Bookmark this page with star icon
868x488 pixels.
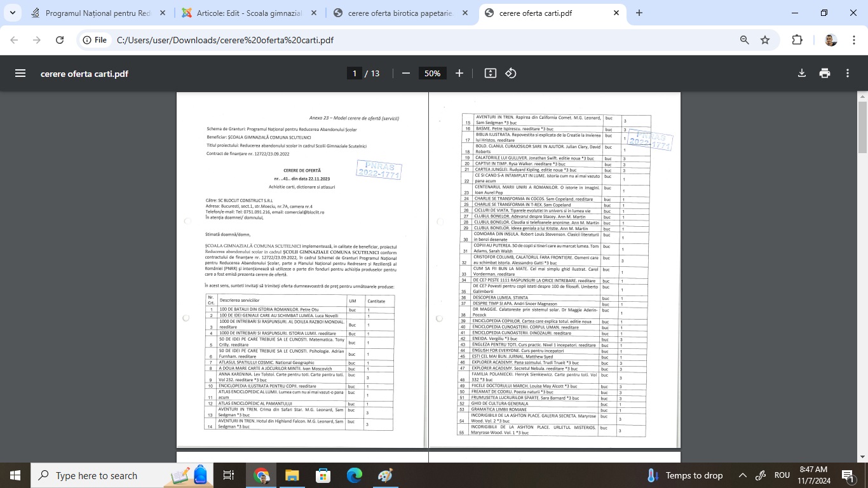[765, 40]
